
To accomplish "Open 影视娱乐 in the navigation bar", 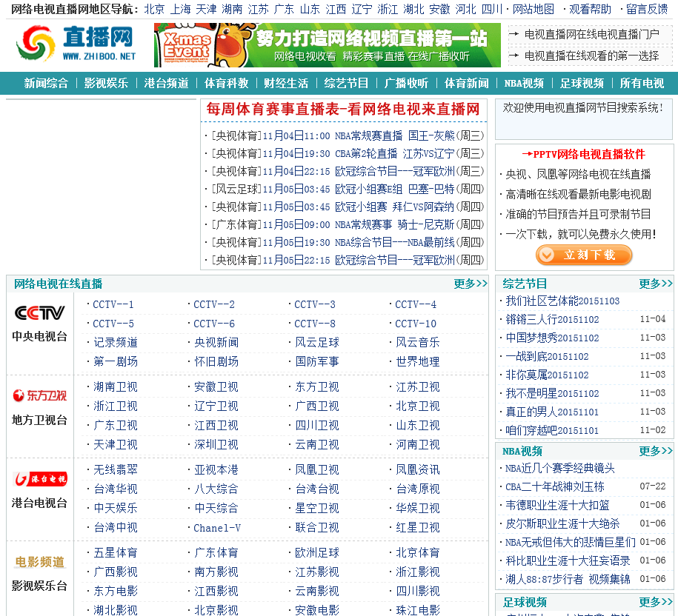I will [106, 83].
